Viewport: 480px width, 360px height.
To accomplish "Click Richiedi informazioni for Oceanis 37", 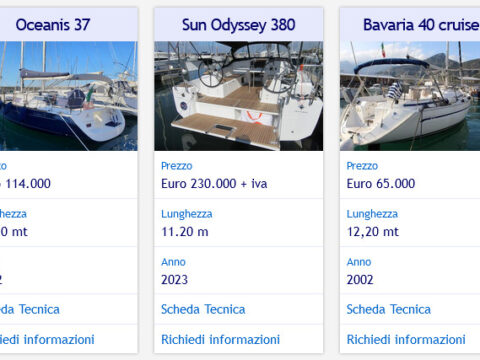I will click(47, 340).
